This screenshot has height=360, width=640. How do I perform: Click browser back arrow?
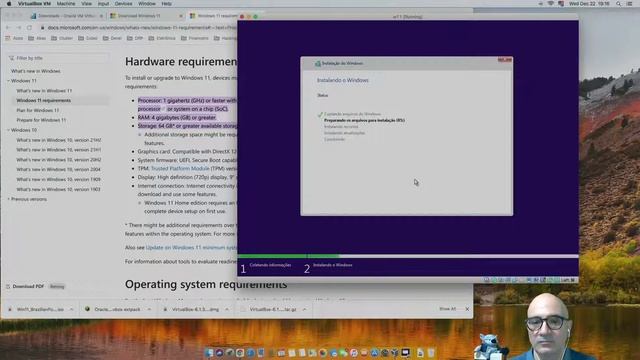[x=7, y=27]
